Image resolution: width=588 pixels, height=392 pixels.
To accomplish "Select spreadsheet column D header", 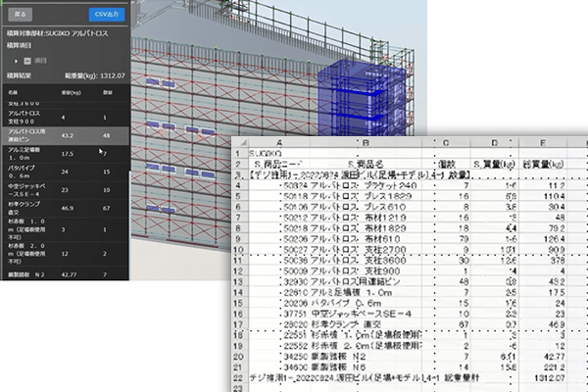I will pos(495,143).
